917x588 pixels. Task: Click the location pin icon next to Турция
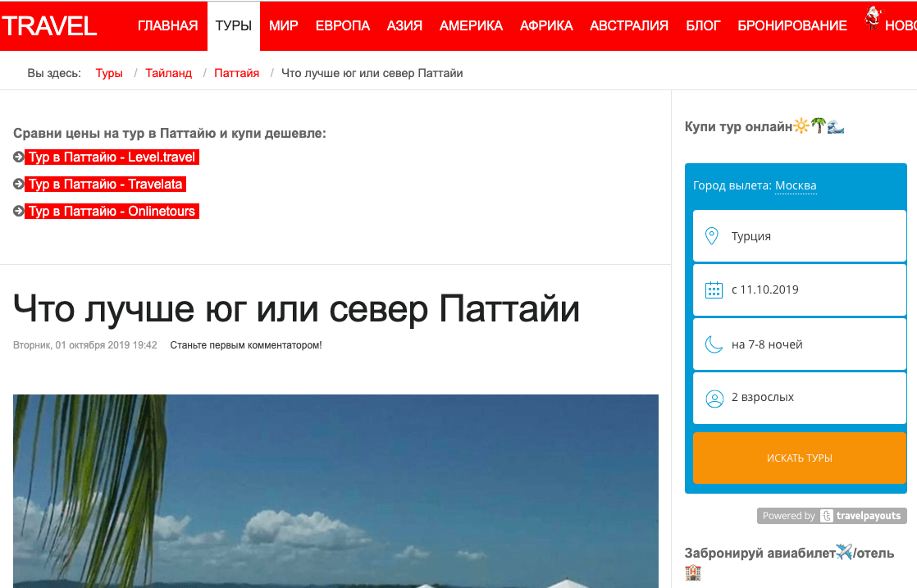point(713,236)
